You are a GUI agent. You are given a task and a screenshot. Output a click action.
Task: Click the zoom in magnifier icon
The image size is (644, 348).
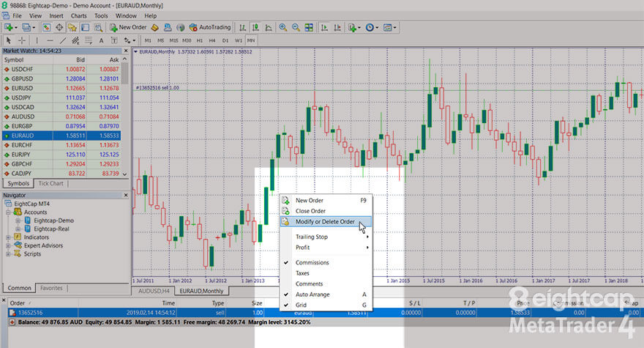point(283,28)
